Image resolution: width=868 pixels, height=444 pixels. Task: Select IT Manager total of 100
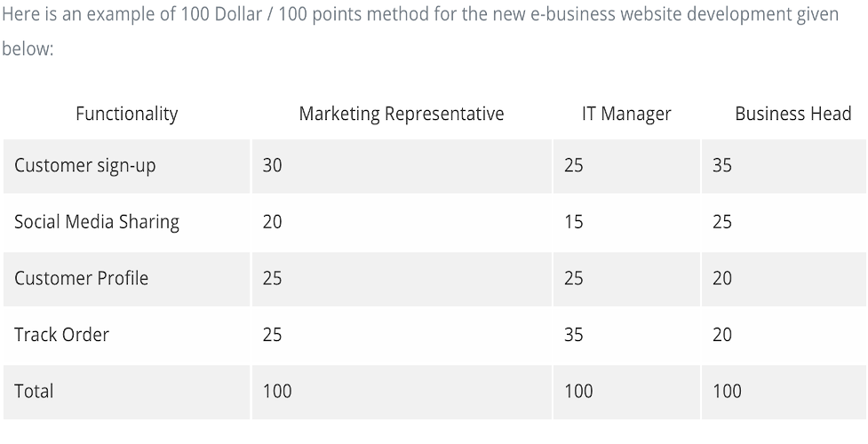coord(579,391)
